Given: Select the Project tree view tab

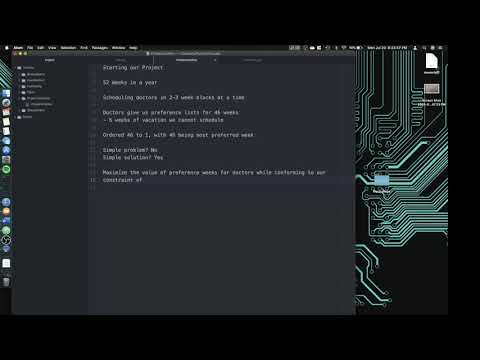Looking at the screenshot, I should tap(50, 60).
